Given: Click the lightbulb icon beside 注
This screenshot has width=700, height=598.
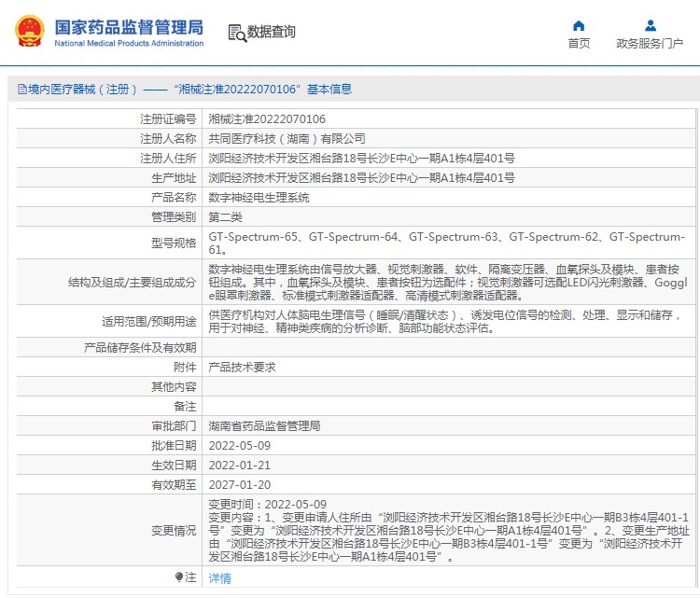Looking at the screenshot, I should [179, 577].
